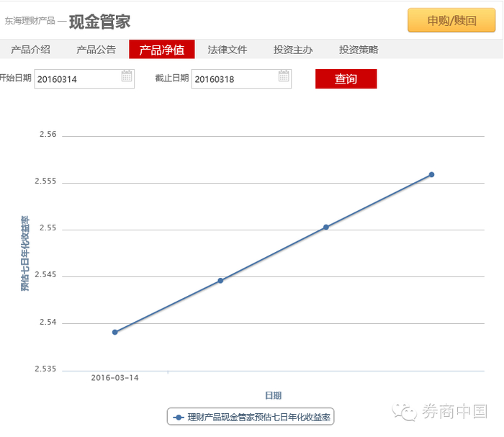Open the 投资主办 tab
The width and height of the screenshot is (504, 437).
click(293, 50)
